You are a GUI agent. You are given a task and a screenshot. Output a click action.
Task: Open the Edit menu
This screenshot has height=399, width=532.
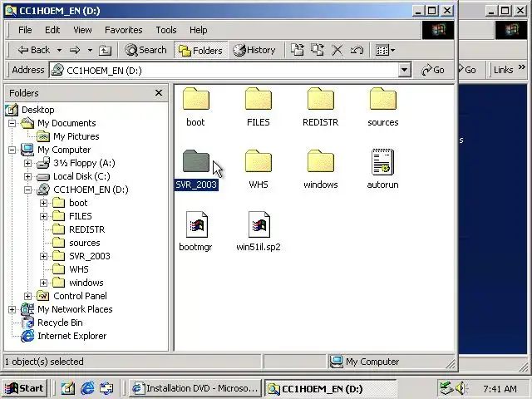[52, 30]
